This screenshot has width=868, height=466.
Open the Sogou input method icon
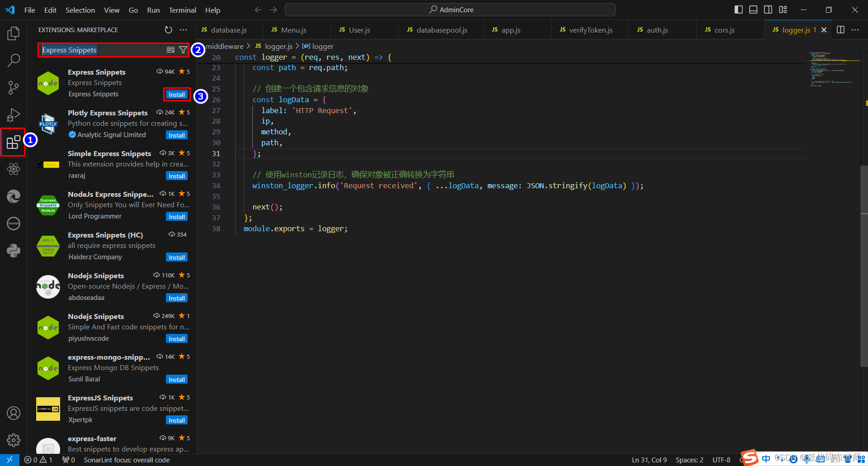pos(750,458)
